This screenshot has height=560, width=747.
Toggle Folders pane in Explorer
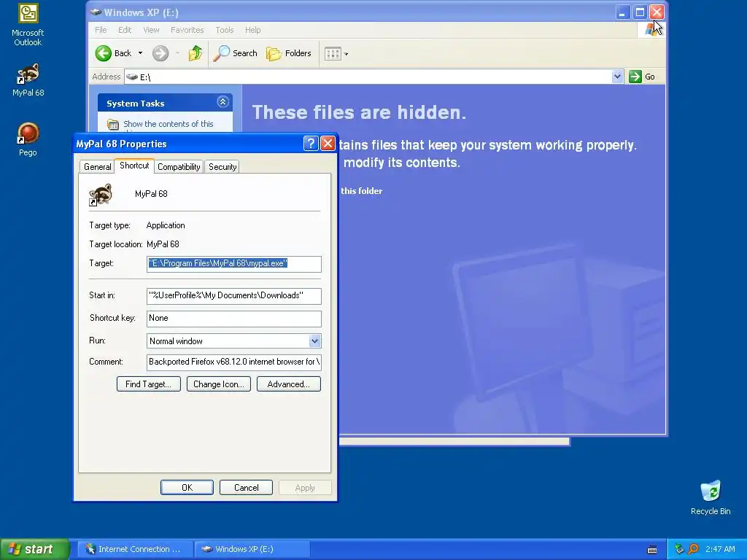pyautogui.click(x=289, y=53)
